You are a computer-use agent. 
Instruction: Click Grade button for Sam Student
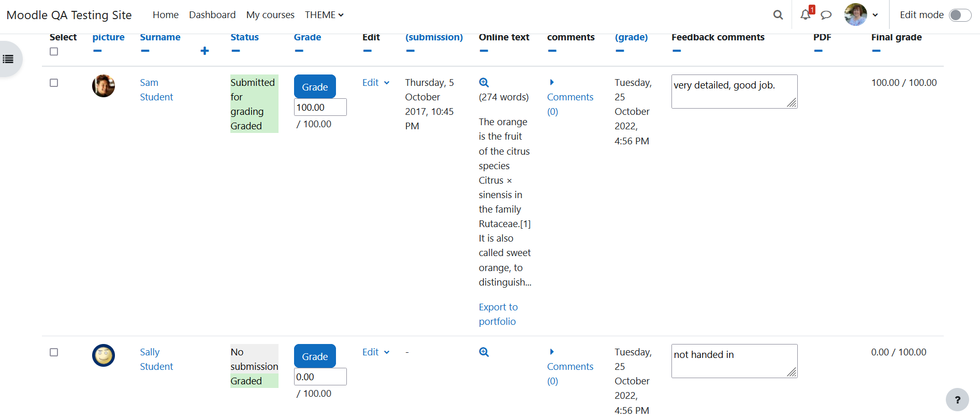(x=315, y=87)
